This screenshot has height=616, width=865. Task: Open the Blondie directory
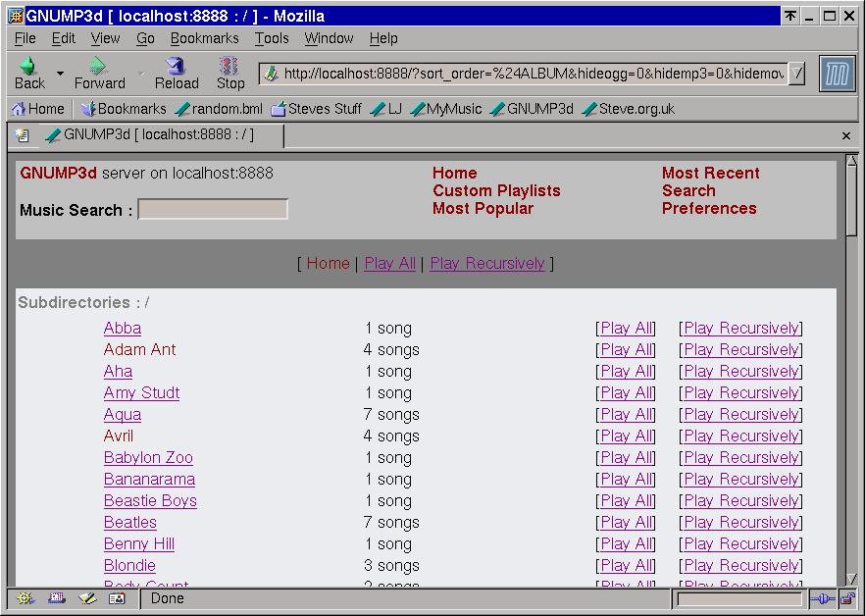(129, 565)
